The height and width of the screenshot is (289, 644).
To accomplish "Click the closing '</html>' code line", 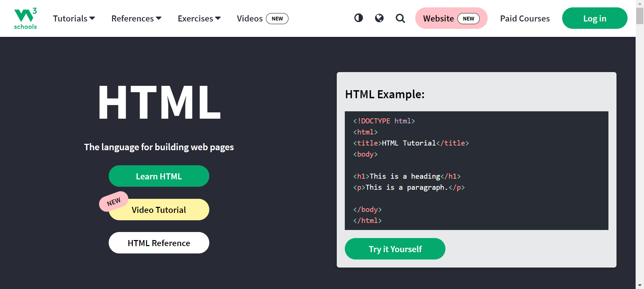I will 367,220.
